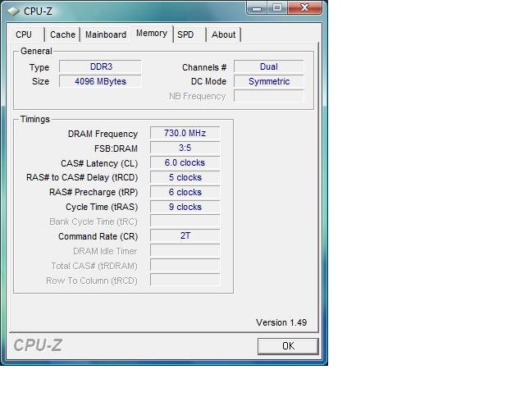Click the Memory tab
The height and width of the screenshot is (420, 525).
pos(152,34)
